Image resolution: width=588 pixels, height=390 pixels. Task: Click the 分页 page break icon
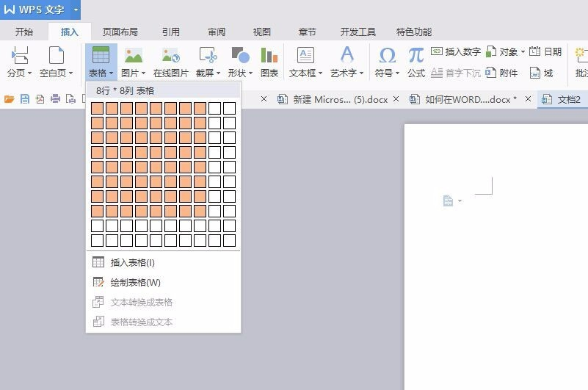point(20,55)
